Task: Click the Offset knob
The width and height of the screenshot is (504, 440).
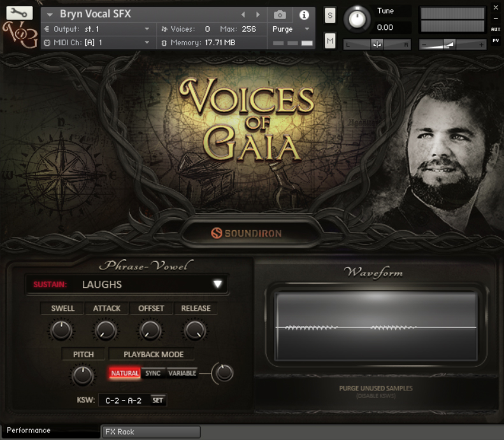Action: (150, 330)
